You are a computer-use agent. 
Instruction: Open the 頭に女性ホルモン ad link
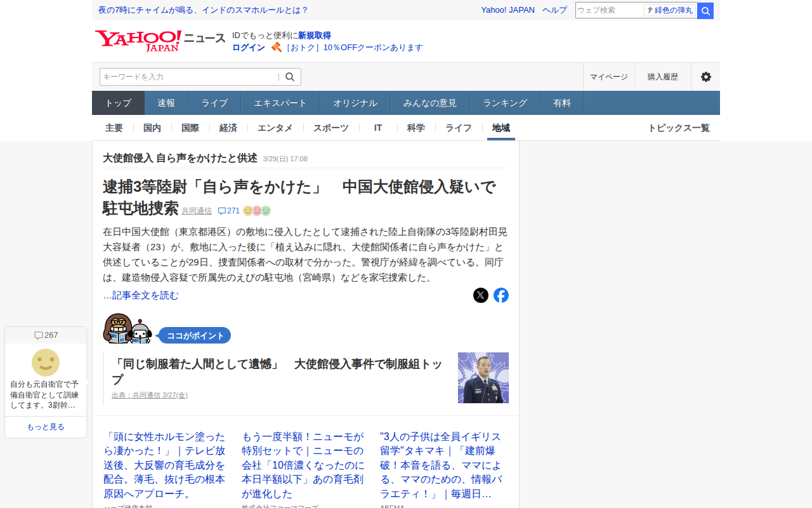[165, 465]
